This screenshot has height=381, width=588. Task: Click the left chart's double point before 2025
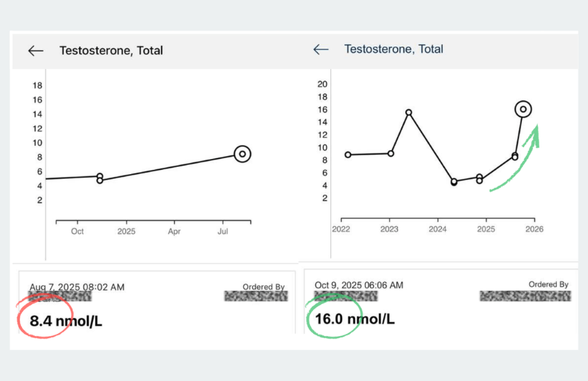[99, 178]
